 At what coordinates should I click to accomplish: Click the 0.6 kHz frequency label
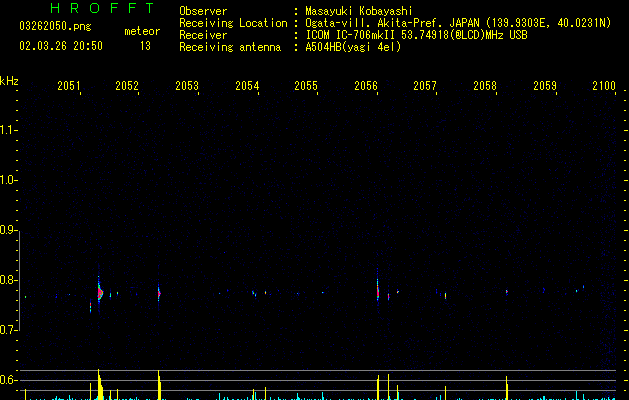(x=7, y=380)
